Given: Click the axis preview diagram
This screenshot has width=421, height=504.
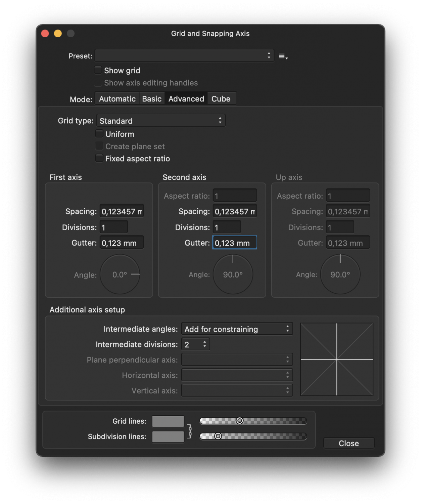Looking at the screenshot, I should 336,359.
